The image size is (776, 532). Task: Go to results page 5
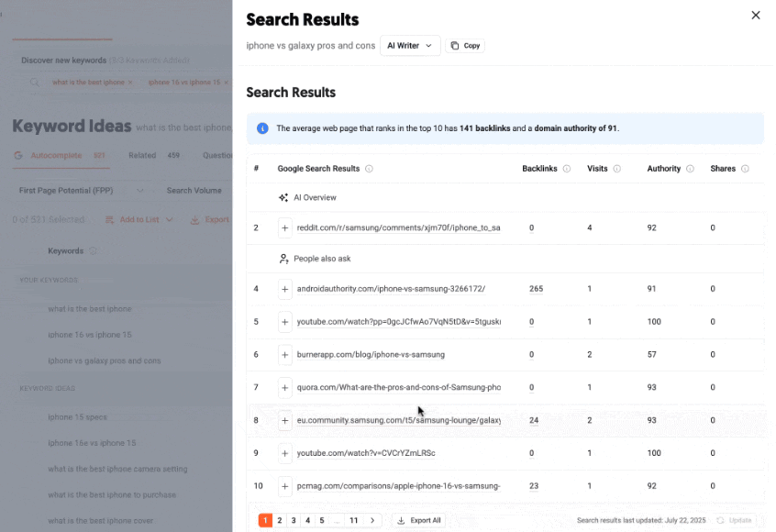322,520
